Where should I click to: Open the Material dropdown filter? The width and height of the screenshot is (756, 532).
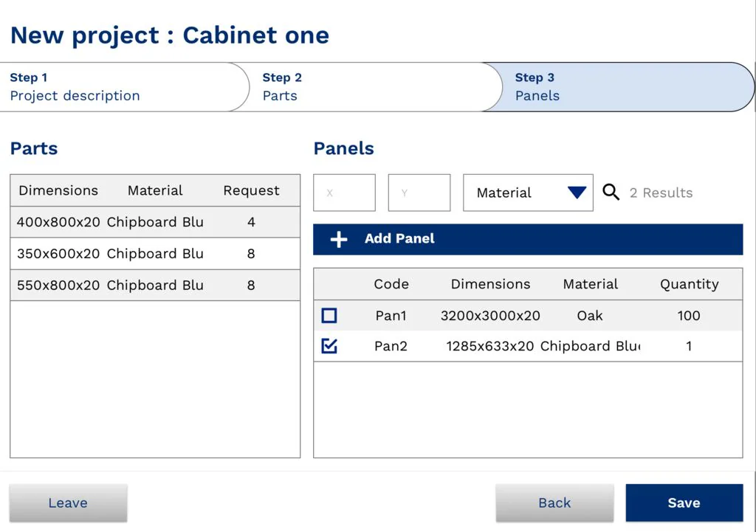(527, 193)
